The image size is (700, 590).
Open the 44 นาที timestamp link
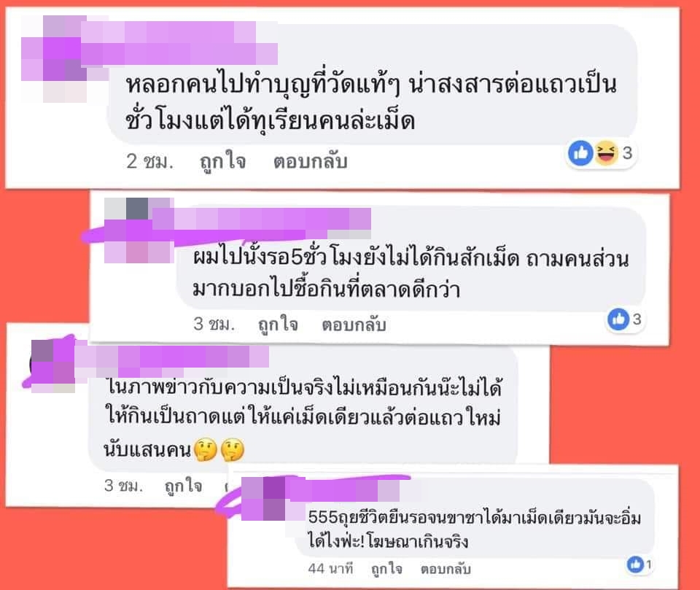click(330, 568)
